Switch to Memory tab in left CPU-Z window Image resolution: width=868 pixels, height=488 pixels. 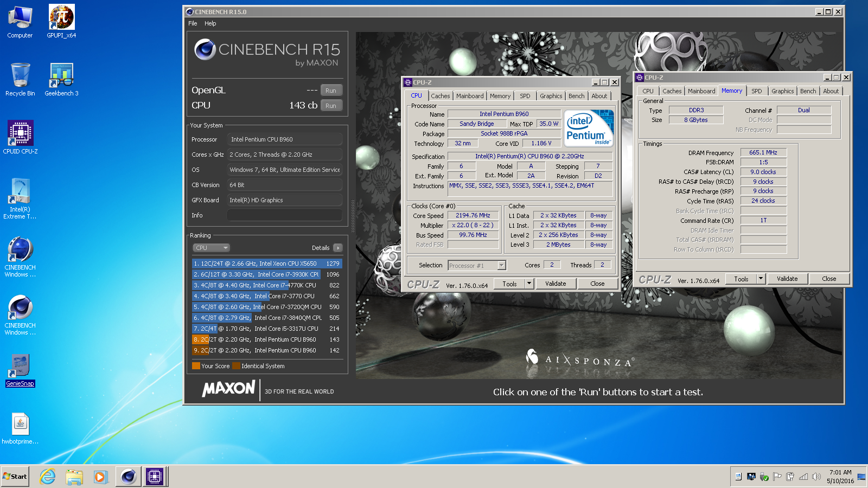[500, 96]
